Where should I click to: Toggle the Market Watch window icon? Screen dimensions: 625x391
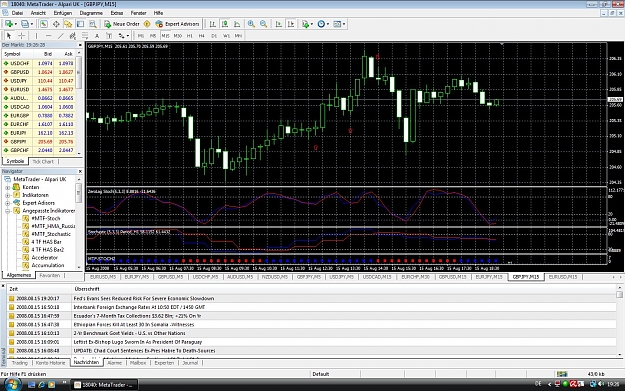tap(44, 24)
